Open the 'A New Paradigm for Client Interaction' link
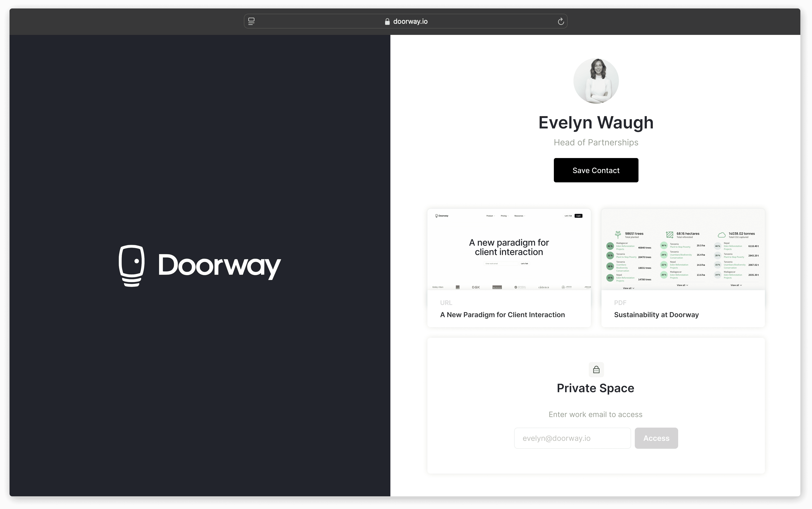 502,315
